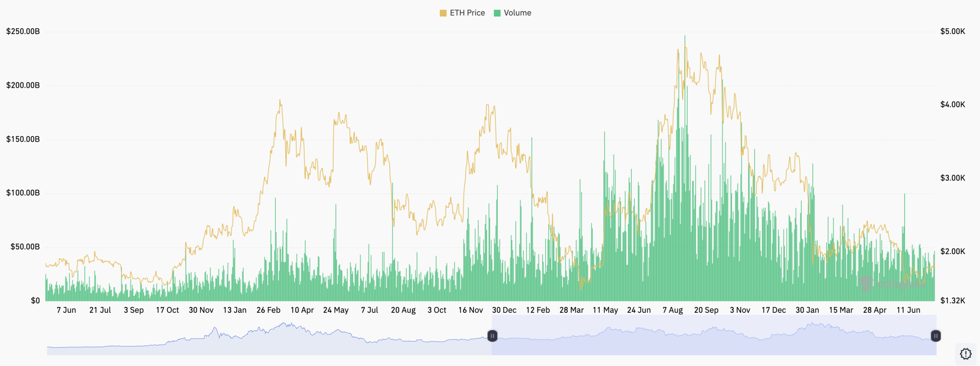Click the '15 Mar' x-axis label
980x366 pixels.
[x=841, y=310]
